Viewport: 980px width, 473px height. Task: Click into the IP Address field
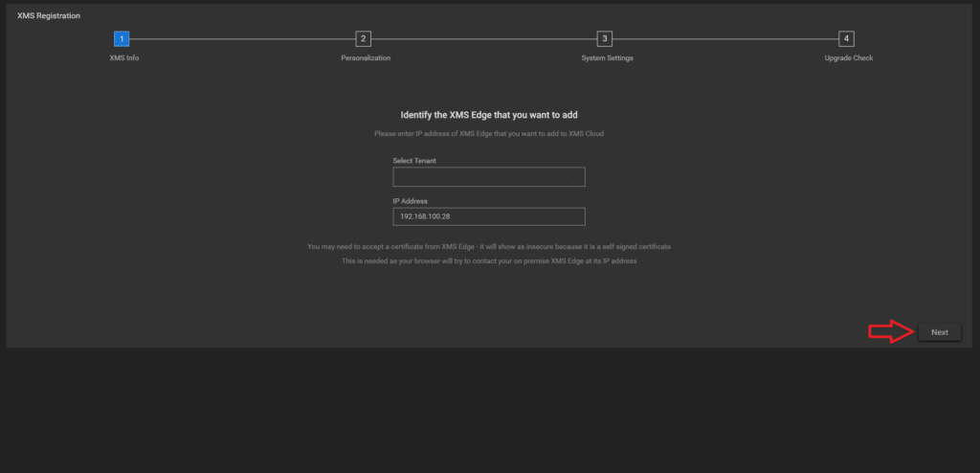click(488, 217)
